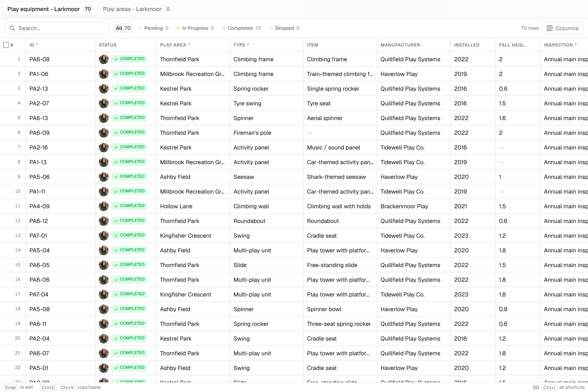The image size is (588, 392).
Task: Focus the Search input field
Action: pos(57,28)
